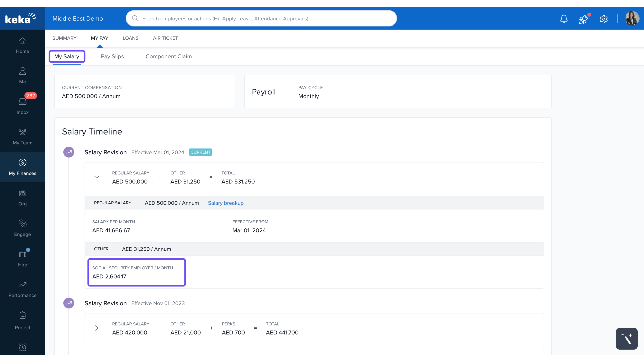Open the Hire sidebar section
The image size is (644, 362).
23,259
